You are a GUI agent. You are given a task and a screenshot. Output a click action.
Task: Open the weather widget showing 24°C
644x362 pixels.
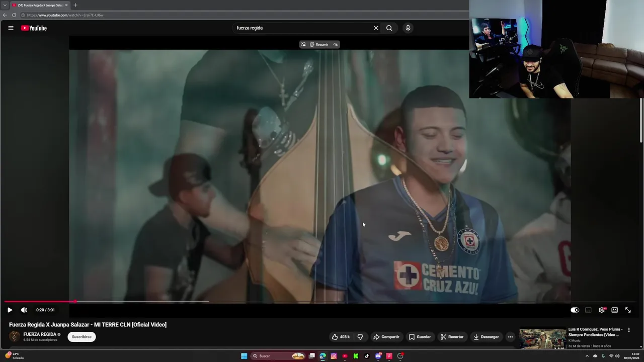[15, 355]
